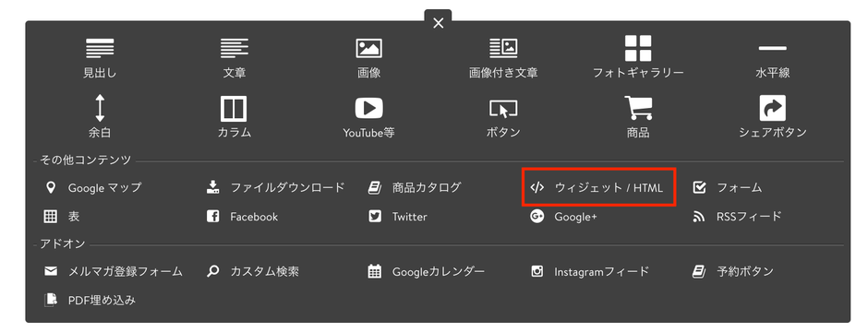This screenshot has width=868, height=332.
Task: Click the Facebook logo icon
Action: click(x=212, y=217)
